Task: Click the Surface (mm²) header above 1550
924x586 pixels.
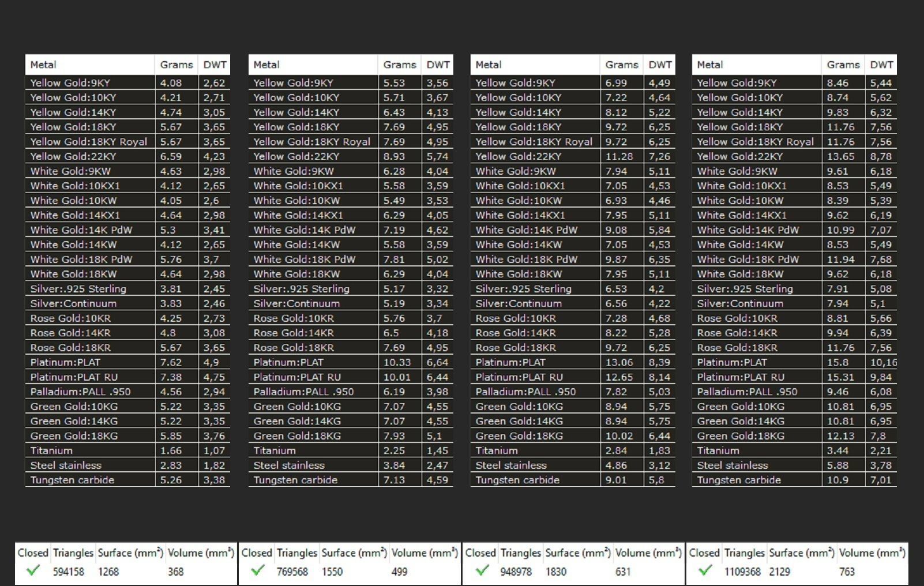Action: (x=354, y=553)
